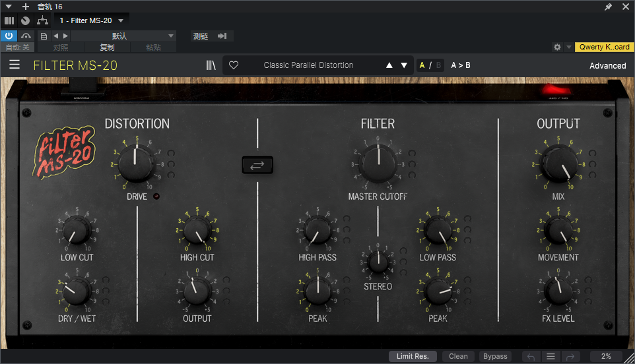Click the automation headphone-style icon
Viewport: 635px width, 364px height.
(x=26, y=36)
